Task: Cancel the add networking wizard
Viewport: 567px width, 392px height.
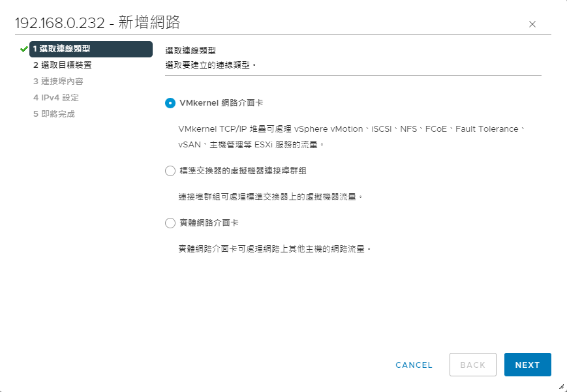Action: click(414, 365)
